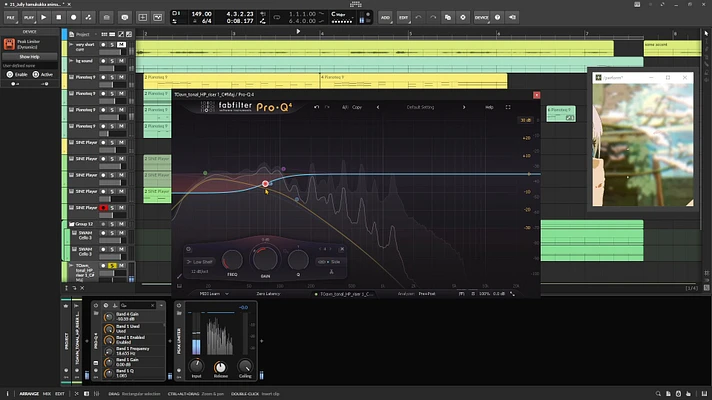Toggle the automation write icon in the transport

(x=89, y=17)
